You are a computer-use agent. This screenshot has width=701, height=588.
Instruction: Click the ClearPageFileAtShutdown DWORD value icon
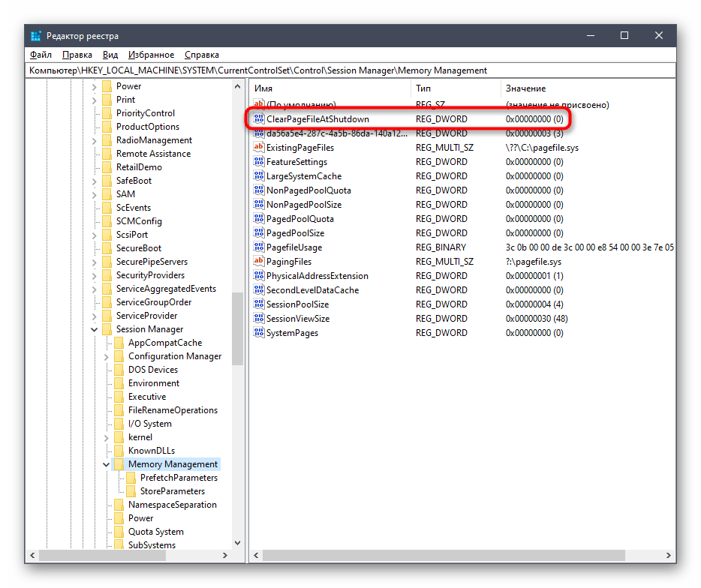(x=259, y=119)
